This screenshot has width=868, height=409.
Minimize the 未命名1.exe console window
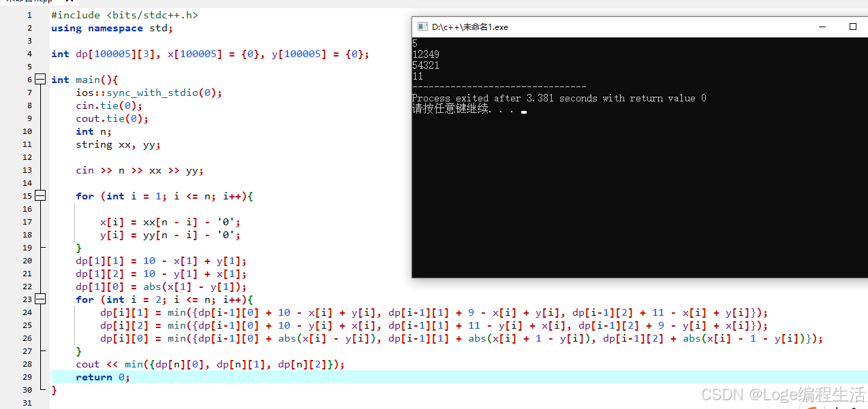pyautogui.click(x=822, y=27)
